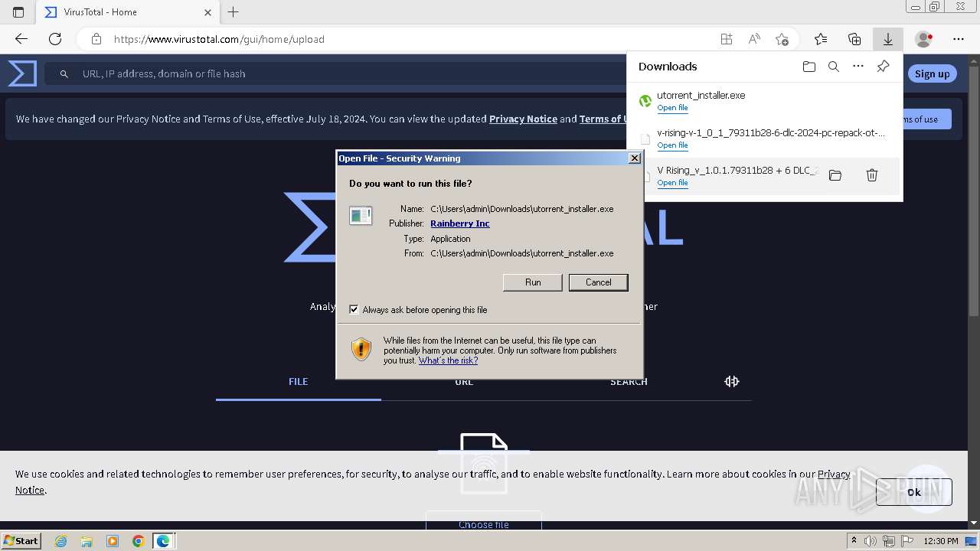The height and width of the screenshot is (551, 980).
Task: Open the browser profile avatar
Action: (924, 39)
